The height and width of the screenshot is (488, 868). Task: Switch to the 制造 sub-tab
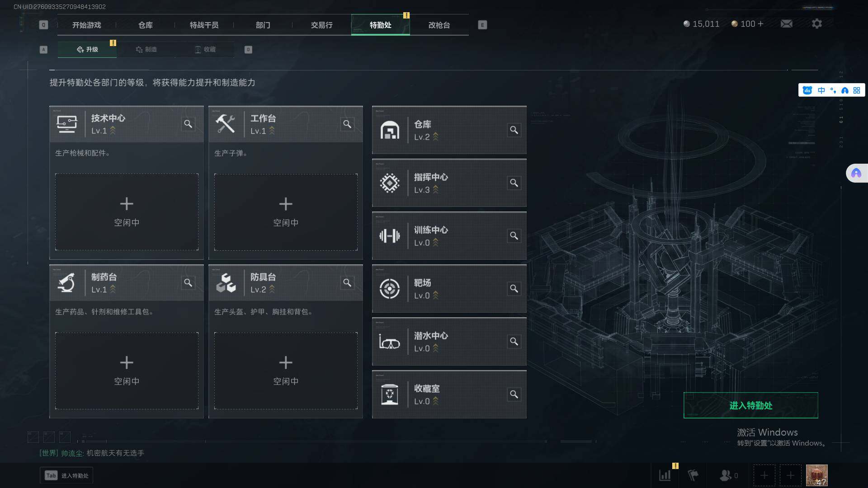click(146, 49)
